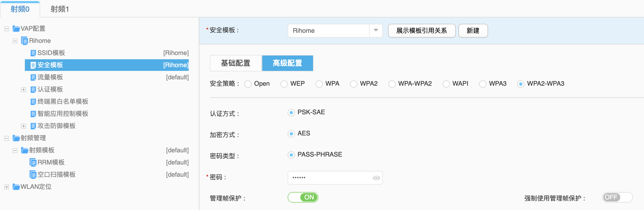Click the 攻击防御模板 document icon

33,126
